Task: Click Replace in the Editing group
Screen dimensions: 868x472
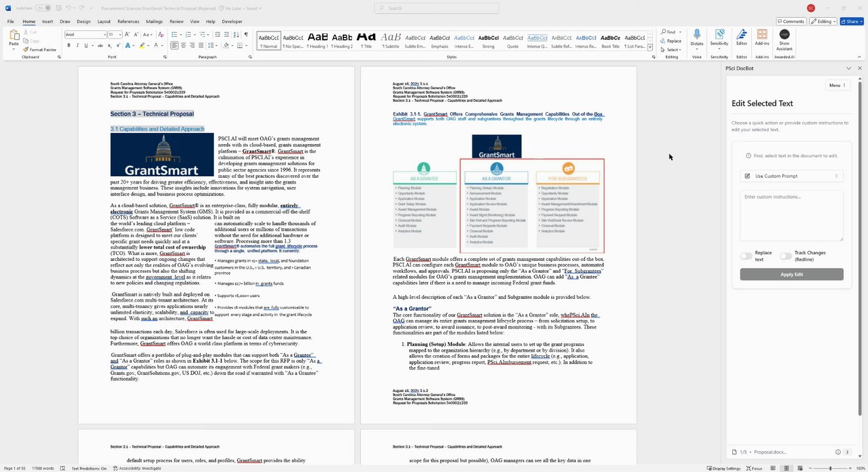Action: [671, 41]
